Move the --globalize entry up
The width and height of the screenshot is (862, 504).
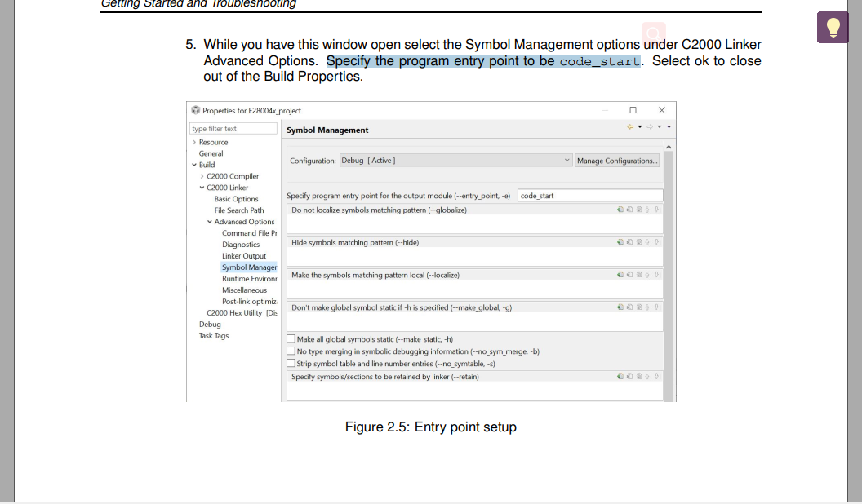click(x=648, y=210)
